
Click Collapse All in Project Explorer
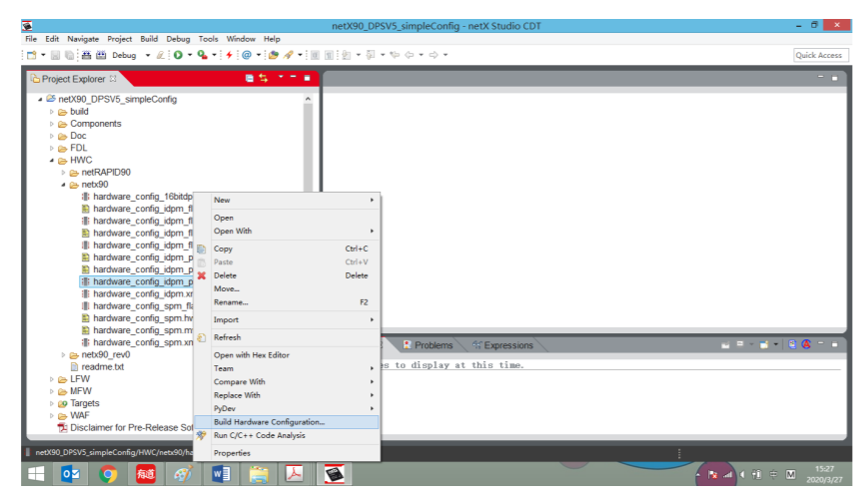click(250, 79)
